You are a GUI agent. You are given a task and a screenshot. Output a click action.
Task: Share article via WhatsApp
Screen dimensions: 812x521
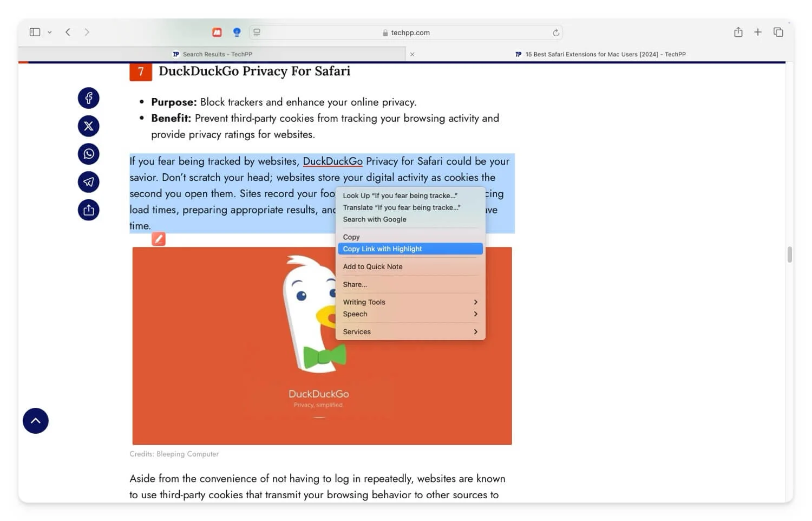click(x=89, y=154)
